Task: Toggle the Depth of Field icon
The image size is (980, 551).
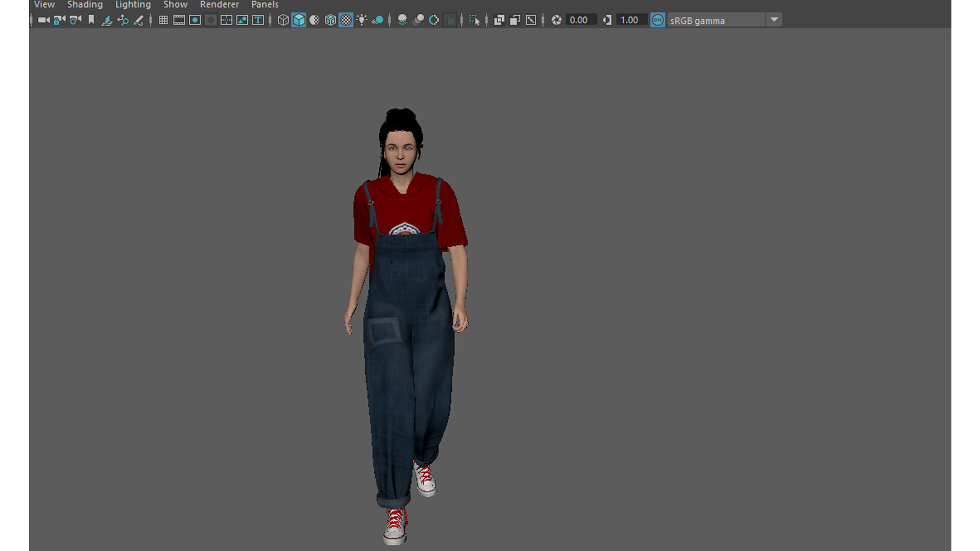Action: coord(450,20)
